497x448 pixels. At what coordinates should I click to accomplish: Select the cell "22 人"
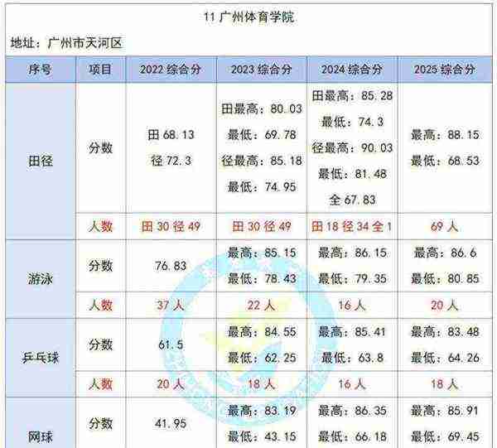[261, 305]
